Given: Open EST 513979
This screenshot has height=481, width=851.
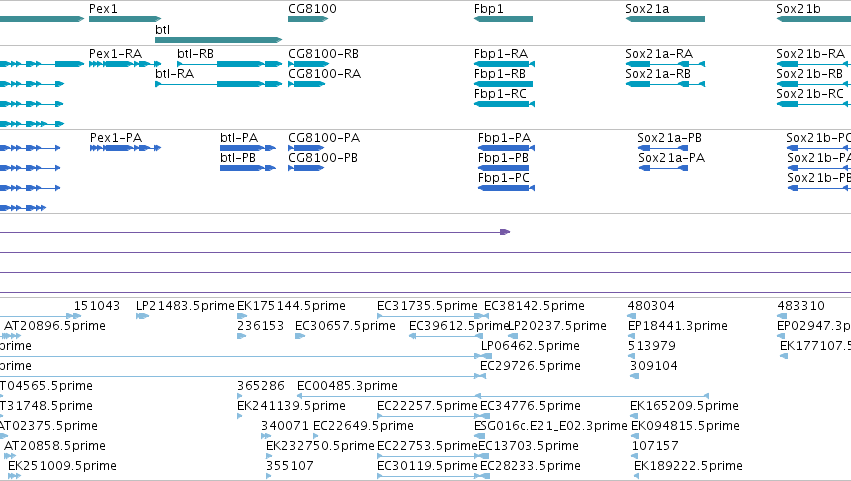Looking at the screenshot, I should click(651, 346).
